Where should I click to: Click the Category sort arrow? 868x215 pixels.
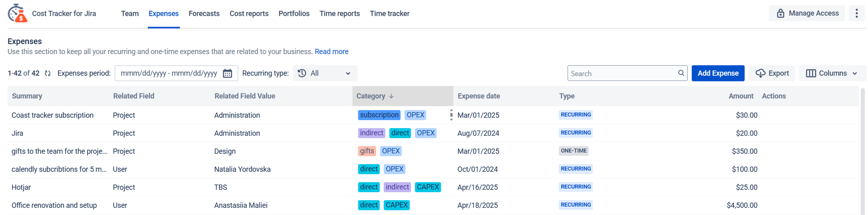point(391,96)
